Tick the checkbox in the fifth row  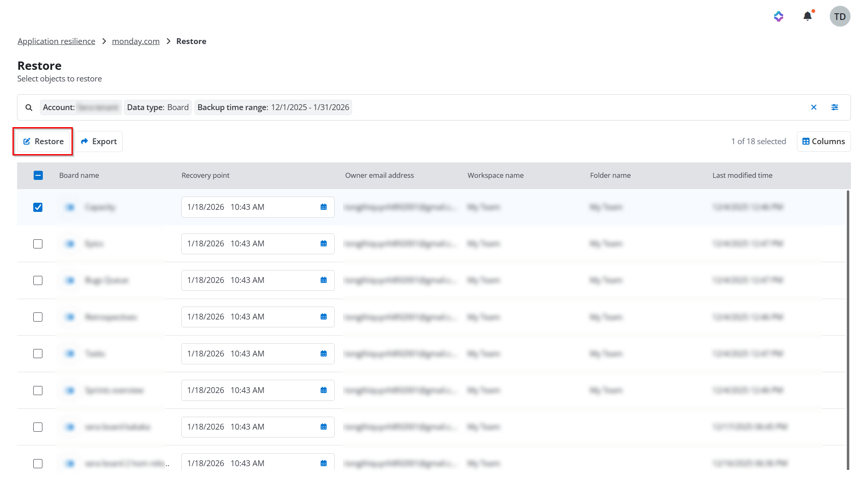(38, 354)
